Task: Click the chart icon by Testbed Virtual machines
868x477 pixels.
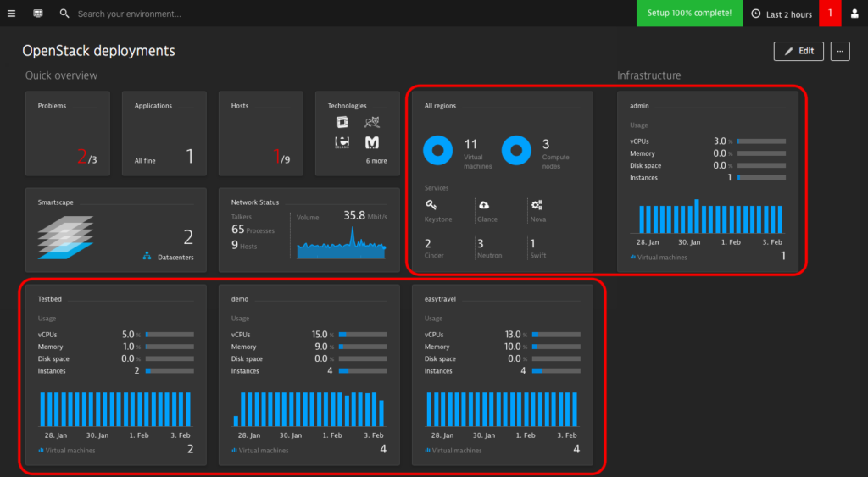Action: pos(41,451)
